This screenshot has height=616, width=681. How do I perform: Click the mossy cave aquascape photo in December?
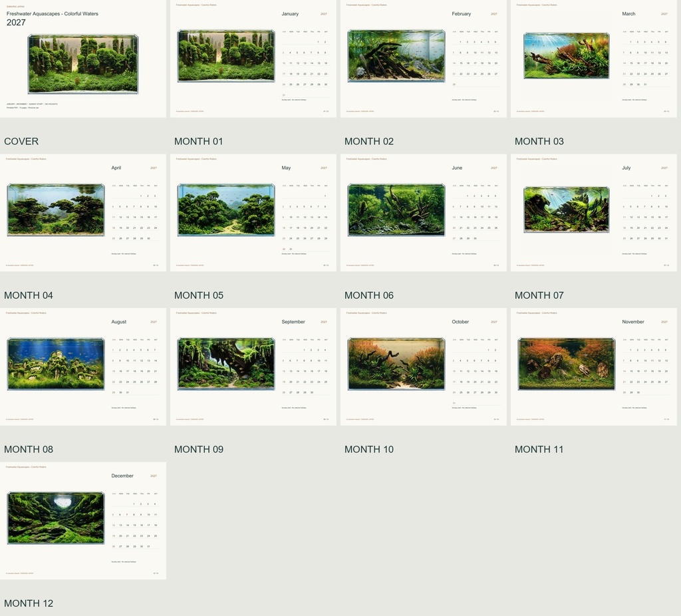tap(56, 518)
